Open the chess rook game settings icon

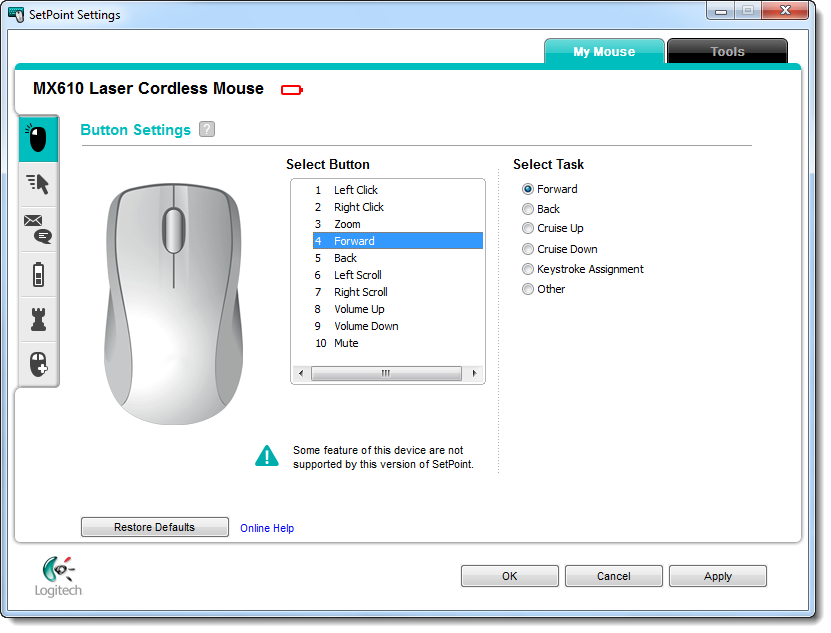(x=38, y=320)
